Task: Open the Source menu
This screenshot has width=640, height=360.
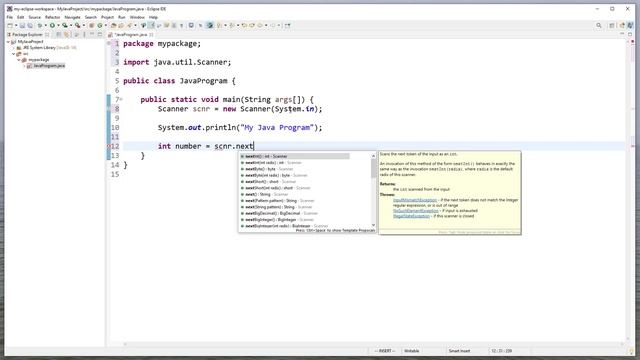Action: click(35, 17)
